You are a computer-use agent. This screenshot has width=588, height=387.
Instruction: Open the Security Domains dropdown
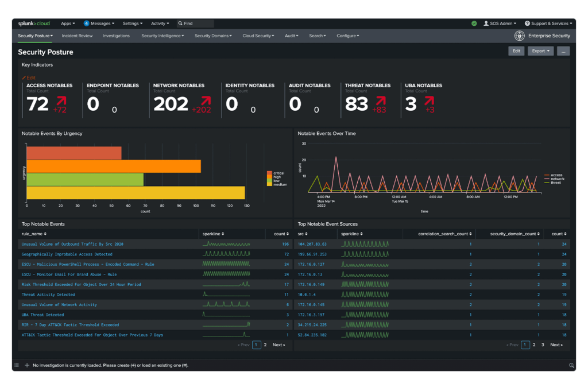pos(212,36)
